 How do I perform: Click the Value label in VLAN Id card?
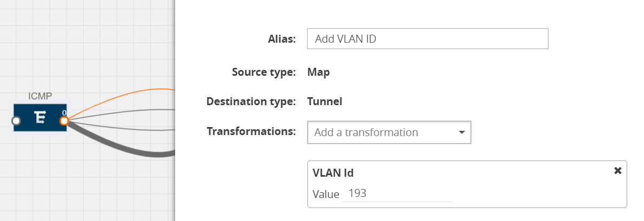[x=326, y=194]
